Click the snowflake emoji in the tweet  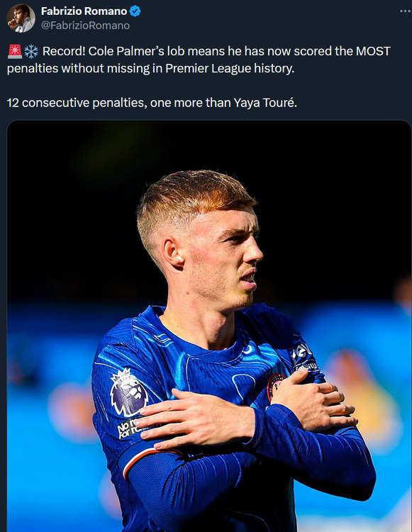pyautogui.click(x=31, y=52)
